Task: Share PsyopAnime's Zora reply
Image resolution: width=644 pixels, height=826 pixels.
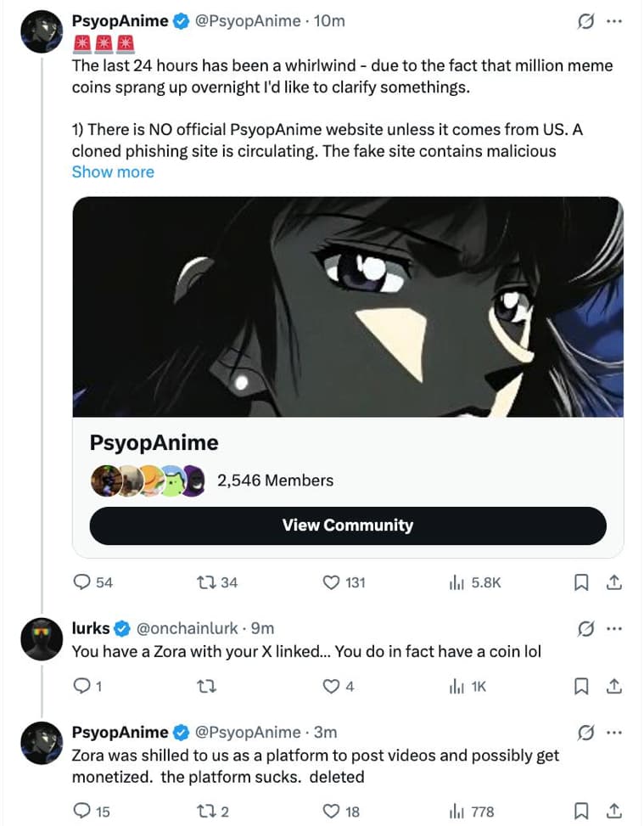Action: click(x=615, y=812)
